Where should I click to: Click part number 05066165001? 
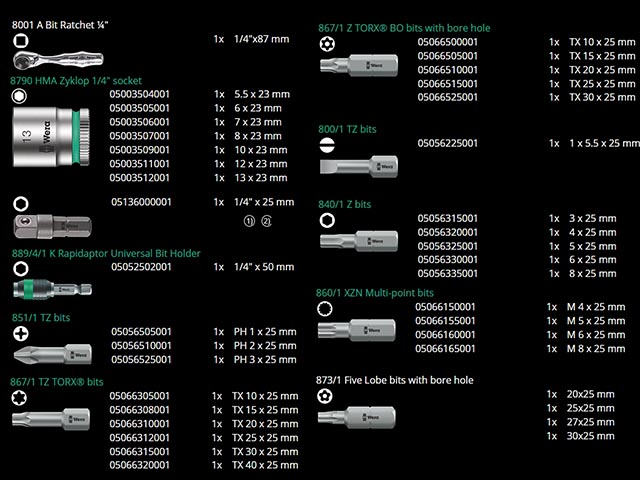445,349
